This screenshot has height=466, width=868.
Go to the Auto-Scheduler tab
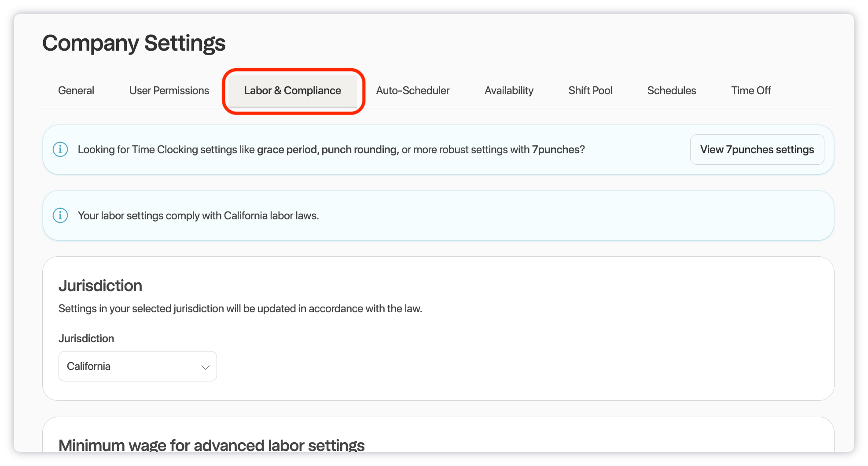pos(412,91)
